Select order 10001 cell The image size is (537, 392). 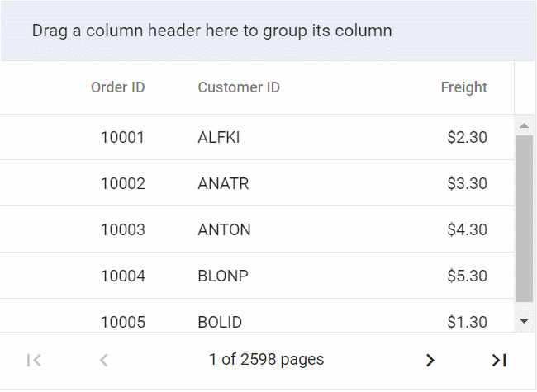click(122, 138)
